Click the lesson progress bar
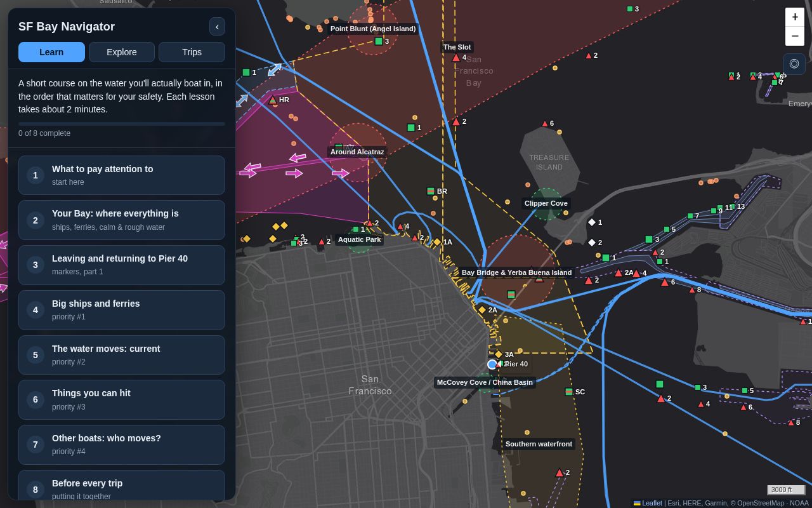Screen dimensions: 812x508 [122, 124]
